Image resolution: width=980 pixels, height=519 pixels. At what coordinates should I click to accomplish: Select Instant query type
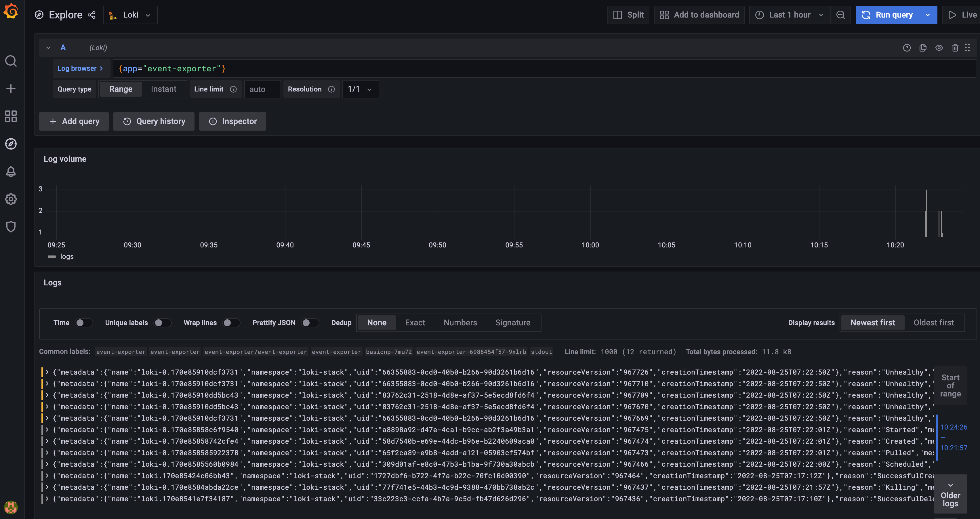point(163,89)
